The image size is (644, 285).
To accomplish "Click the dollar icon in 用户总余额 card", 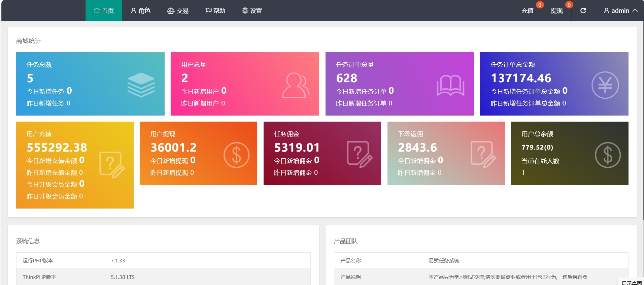I will 608,155.
